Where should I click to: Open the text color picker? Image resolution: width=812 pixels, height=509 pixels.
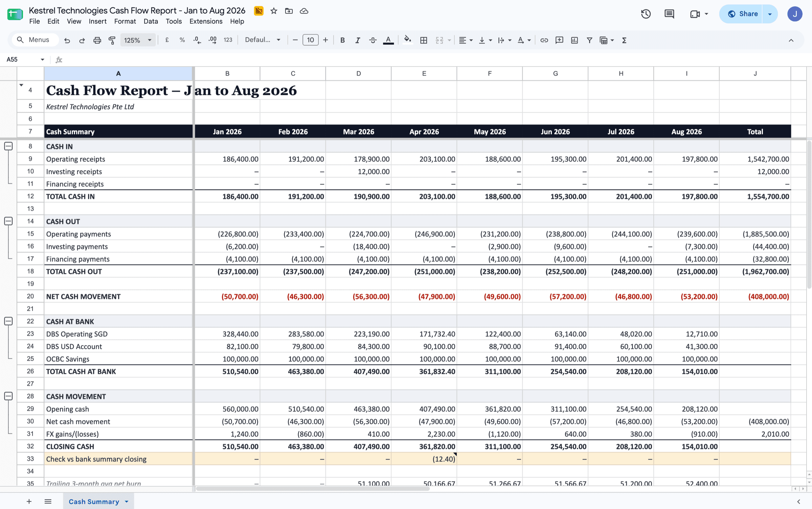(388, 40)
